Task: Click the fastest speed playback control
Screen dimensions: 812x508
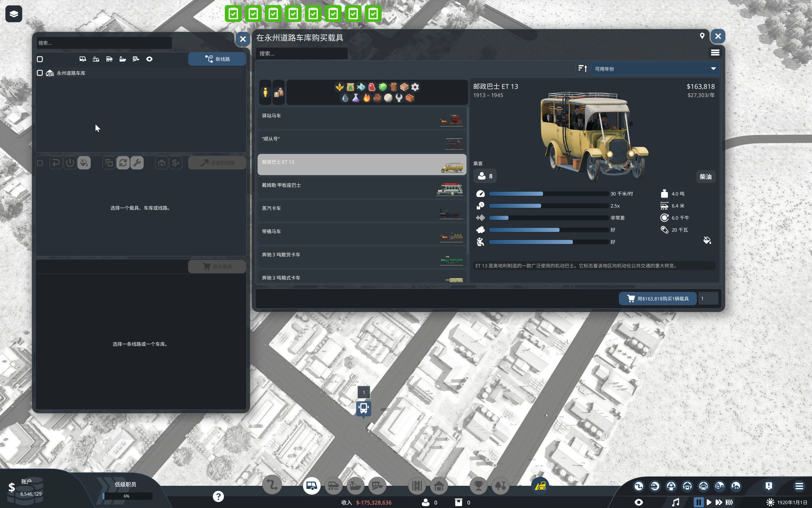Action: tap(729, 502)
